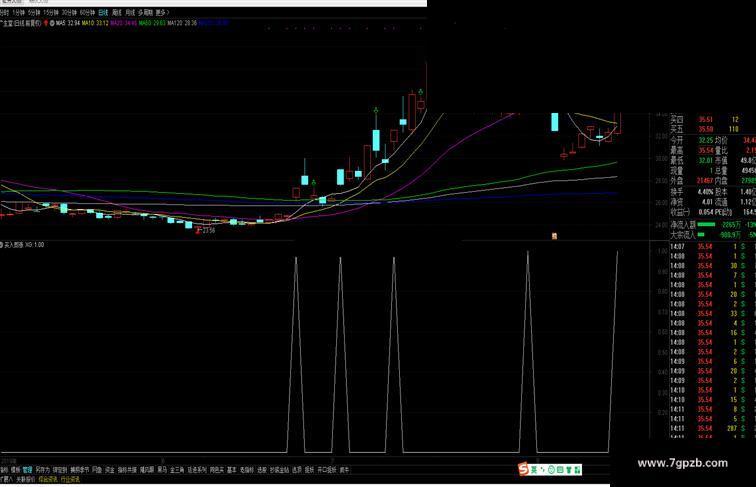The height and width of the screenshot is (487, 756).
Task: Click the MA120 indicator label
Action: [x=182, y=23]
